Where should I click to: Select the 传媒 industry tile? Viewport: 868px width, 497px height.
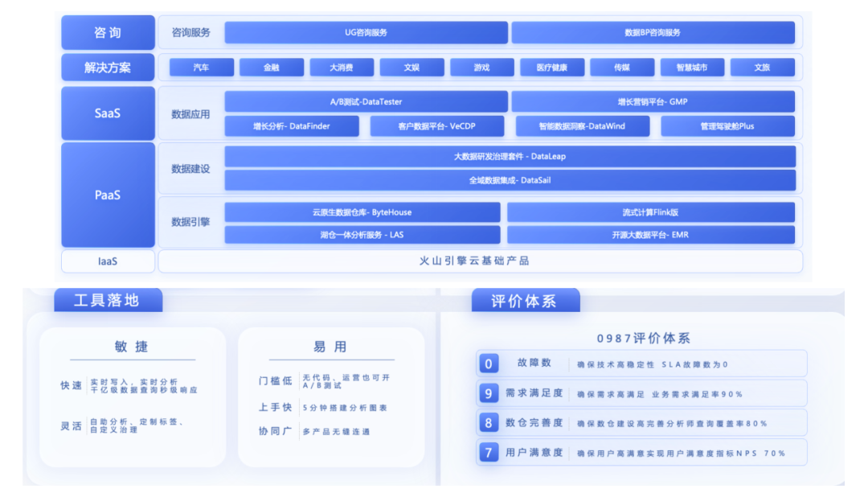[x=622, y=68]
